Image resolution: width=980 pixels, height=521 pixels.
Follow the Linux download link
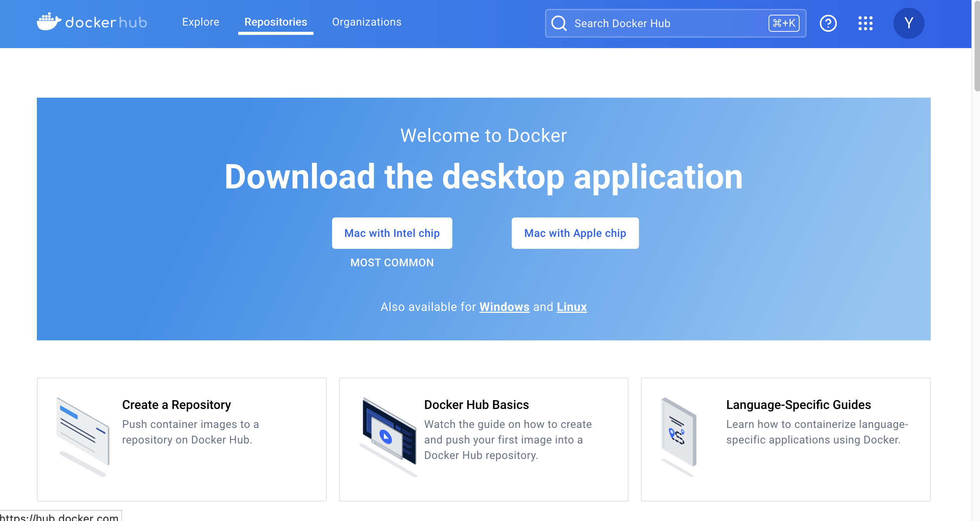point(571,307)
